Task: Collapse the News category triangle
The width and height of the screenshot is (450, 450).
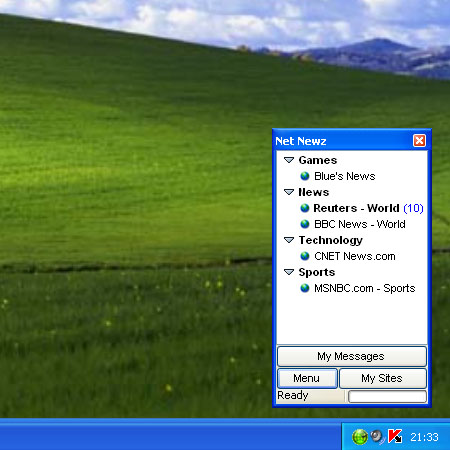Action: click(289, 192)
